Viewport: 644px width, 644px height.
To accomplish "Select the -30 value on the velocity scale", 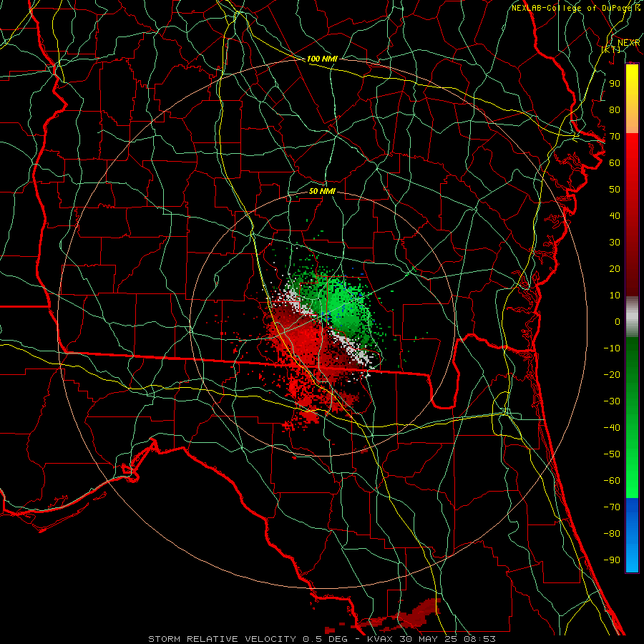I will (x=612, y=401).
